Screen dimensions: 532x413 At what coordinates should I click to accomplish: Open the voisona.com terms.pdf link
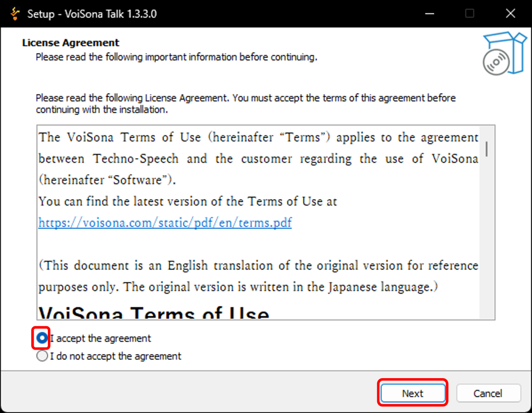pyautogui.click(x=165, y=223)
